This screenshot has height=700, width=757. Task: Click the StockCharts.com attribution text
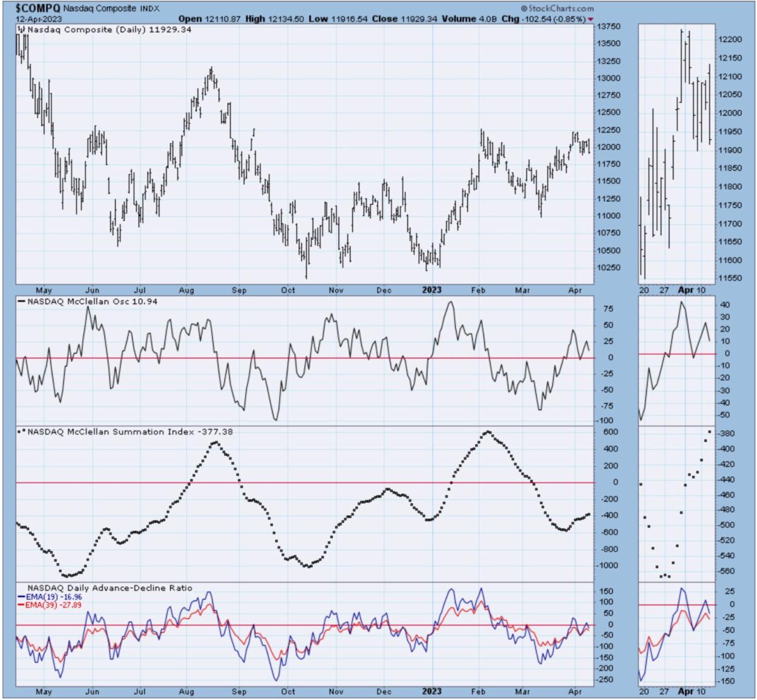(557, 9)
